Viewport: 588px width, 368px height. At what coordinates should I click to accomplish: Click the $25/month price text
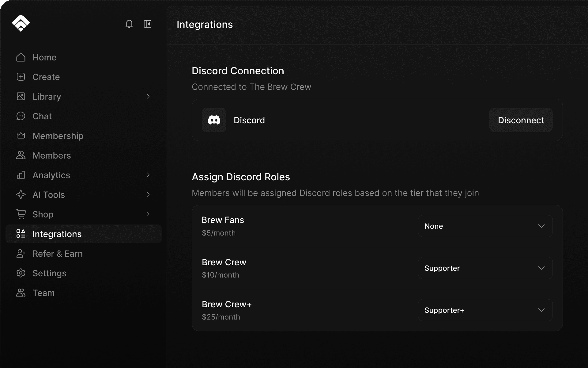click(221, 317)
